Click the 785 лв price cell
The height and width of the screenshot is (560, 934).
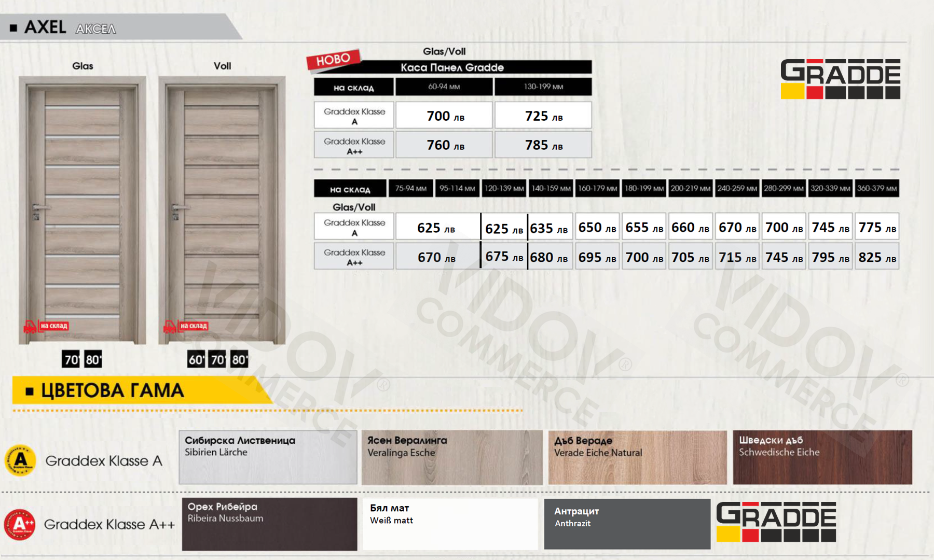[543, 145]
